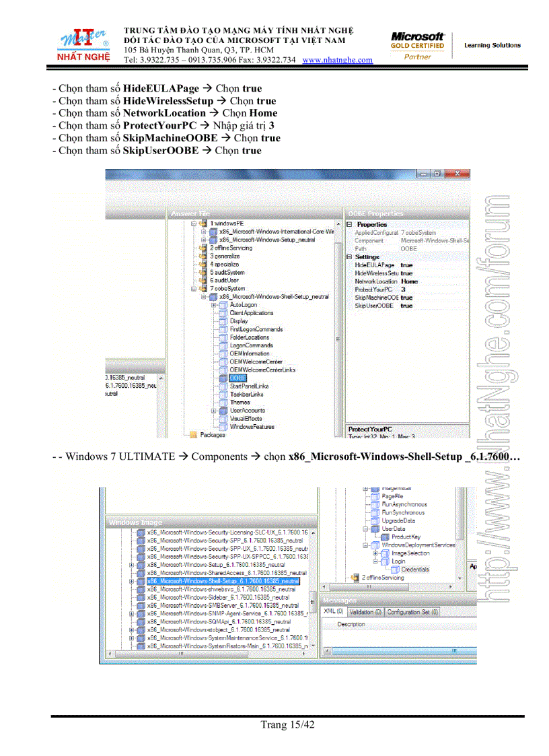Expand the UserAccounts tree node
Image resolution: width=549 pixels, height=756 pixels.
[x=213, y=411]
